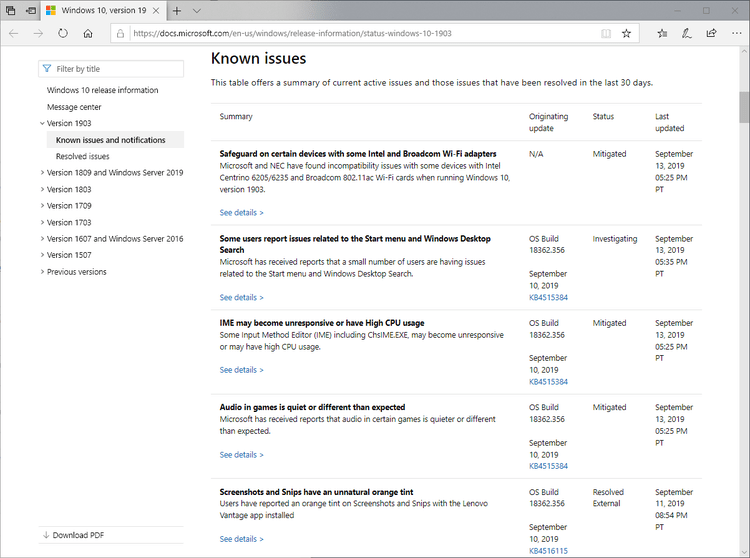Open the Favorites hub

click(x=662, y=33)
